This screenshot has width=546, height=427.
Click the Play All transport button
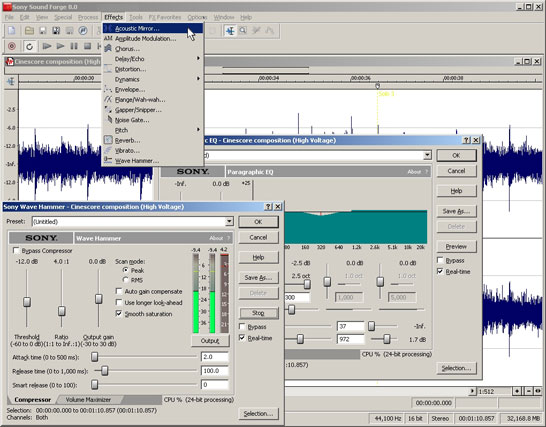47,46
